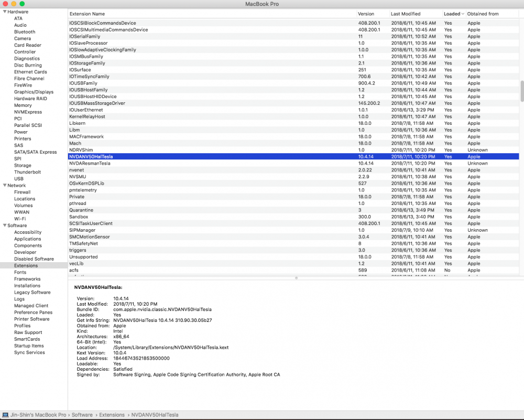Click the Loaded column sort arrow
Screen dimensions: 524x420
463,14
